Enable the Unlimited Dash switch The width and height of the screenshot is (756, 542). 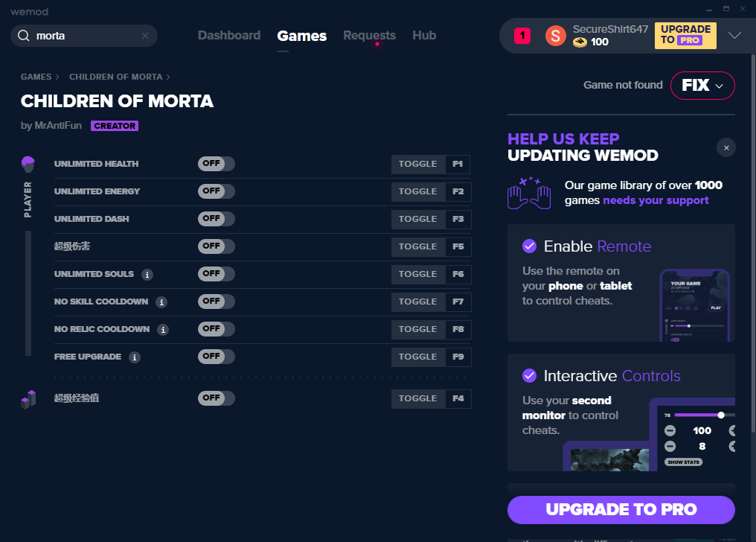point(216,219)
